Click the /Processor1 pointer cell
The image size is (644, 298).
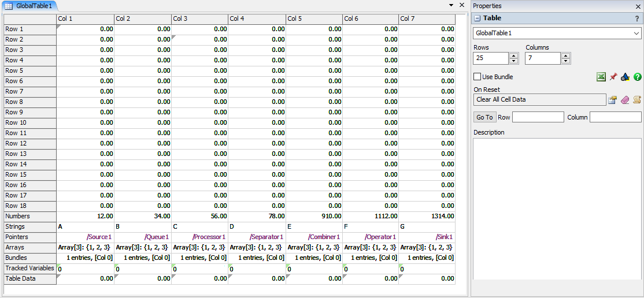click(x=199, y=237)
